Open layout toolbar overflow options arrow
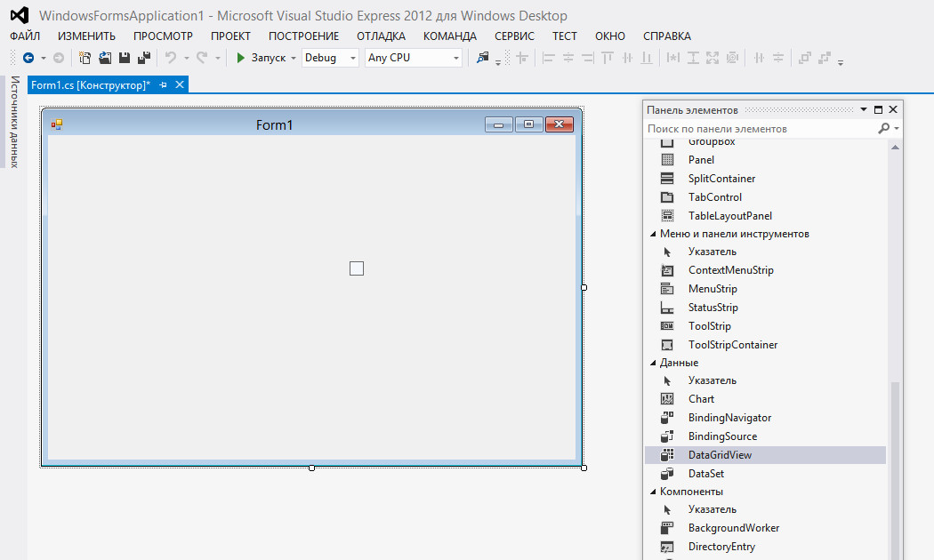Image resolution: width=934 pixels, height=560 pixels. pyautogui.click(x=841, y=62)
